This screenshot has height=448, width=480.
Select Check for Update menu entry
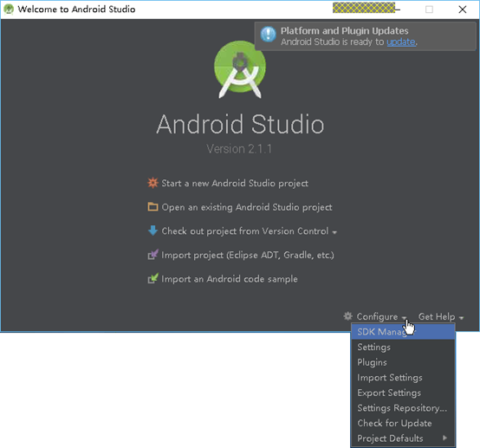(x=403, y=423)
